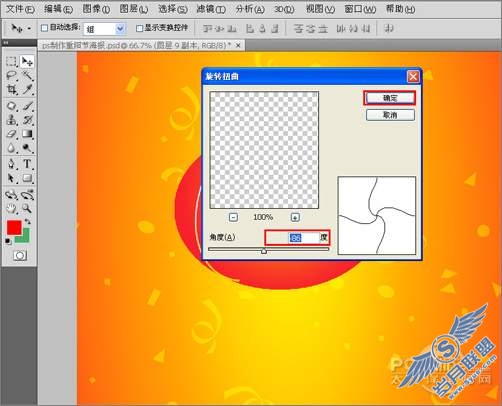Select the Magic Wand tool
502x406 pixels.
[x=27, y=75]
